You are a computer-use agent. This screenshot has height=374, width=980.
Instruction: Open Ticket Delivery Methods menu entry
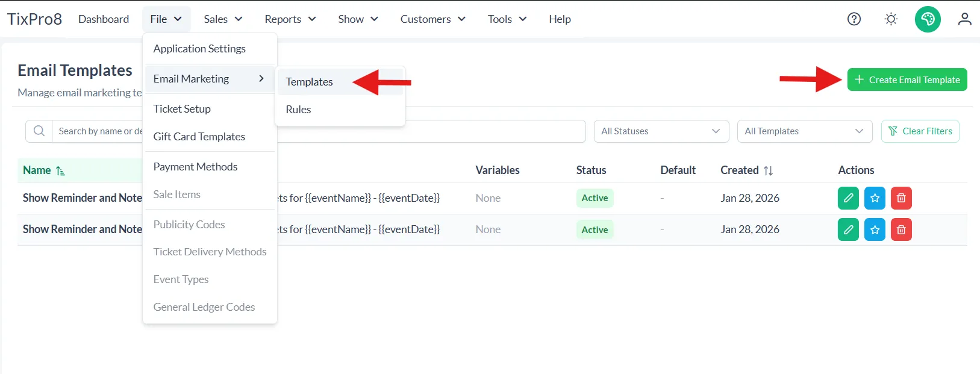coord(210,252)
